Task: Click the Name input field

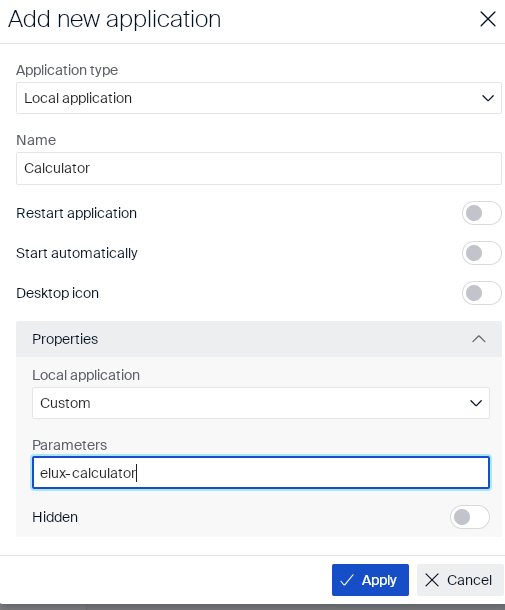Action: pos(259,168)
